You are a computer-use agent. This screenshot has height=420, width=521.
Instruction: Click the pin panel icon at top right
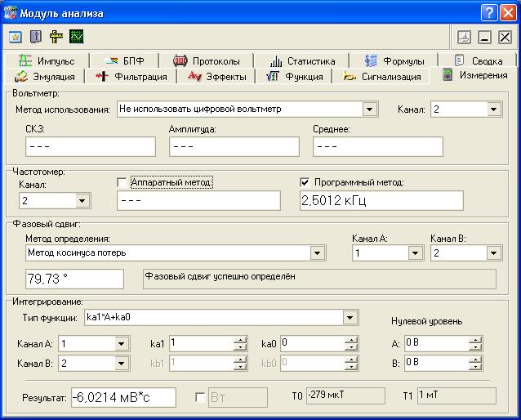coord(463,37)
